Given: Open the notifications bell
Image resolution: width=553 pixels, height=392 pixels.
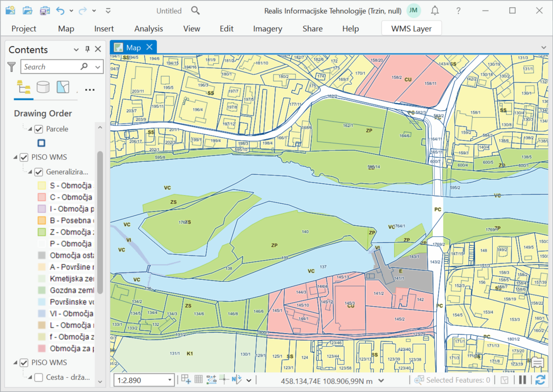Looking at the screenshot, I should tap(435, 11).
